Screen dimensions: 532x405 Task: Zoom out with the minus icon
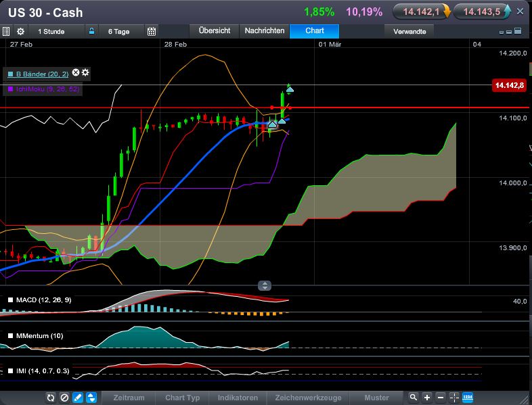(441, 397)
